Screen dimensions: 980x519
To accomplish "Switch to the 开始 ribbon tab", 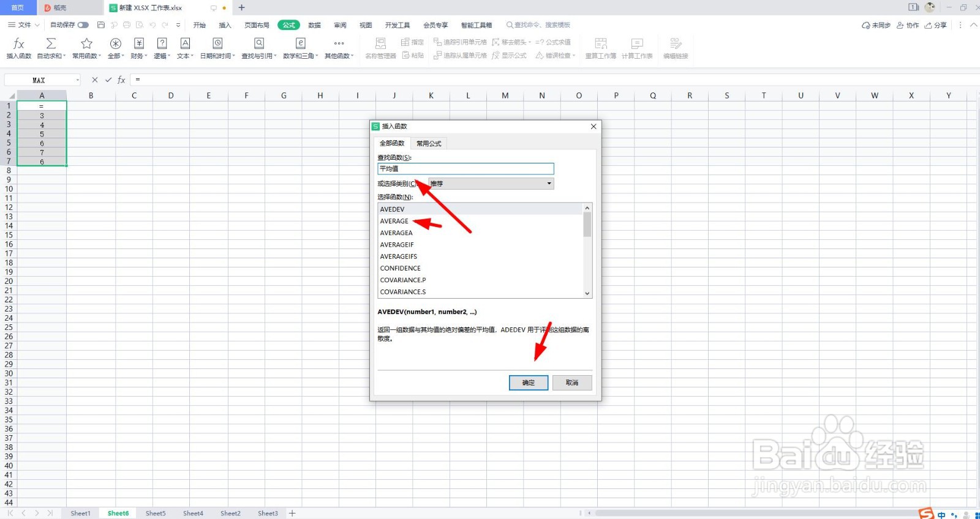I will [199, 25].
